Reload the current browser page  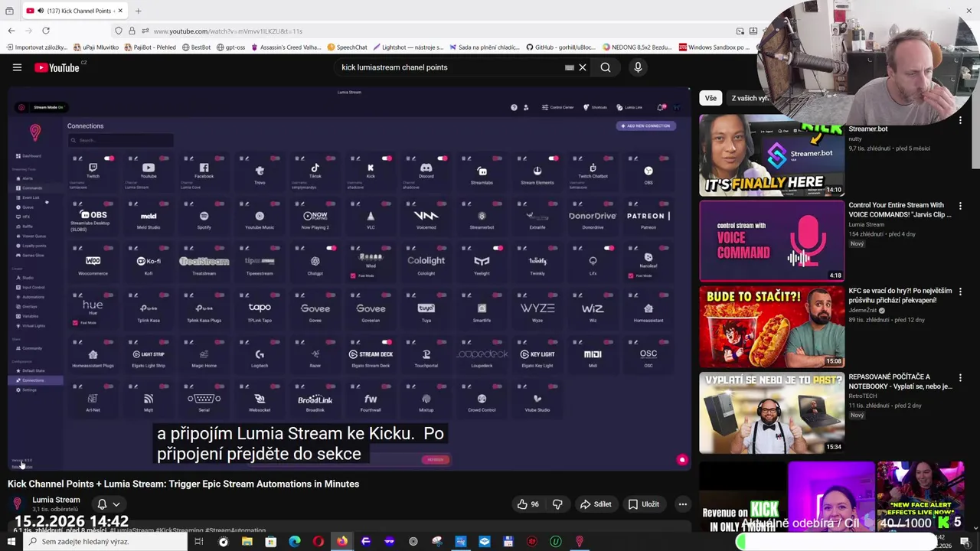(46, 31)
